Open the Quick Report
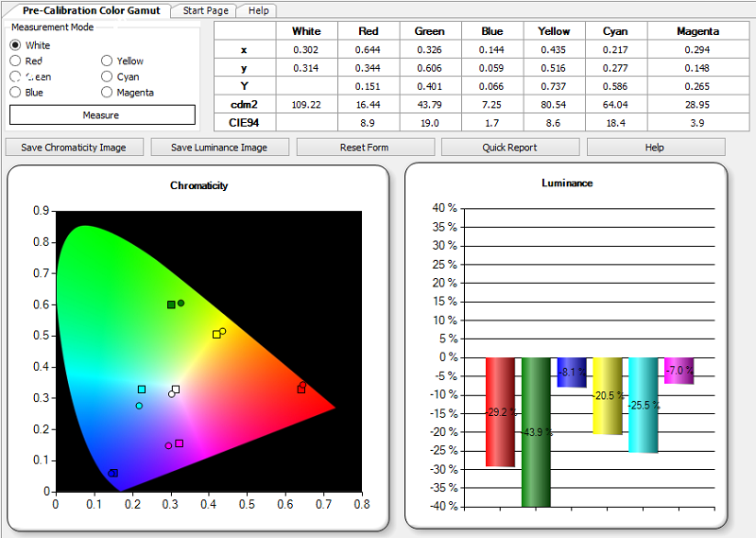Image resolution: width=756 pixels, height=538 pixels. pos(510,148)
